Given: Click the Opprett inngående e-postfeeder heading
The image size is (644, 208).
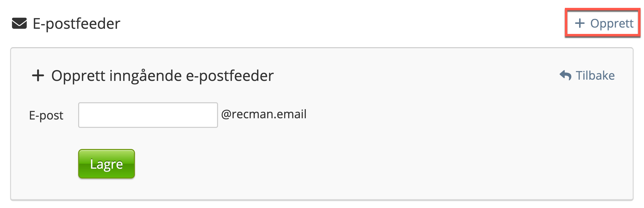Looking at the screenshot, I should (x=162, y=76).
